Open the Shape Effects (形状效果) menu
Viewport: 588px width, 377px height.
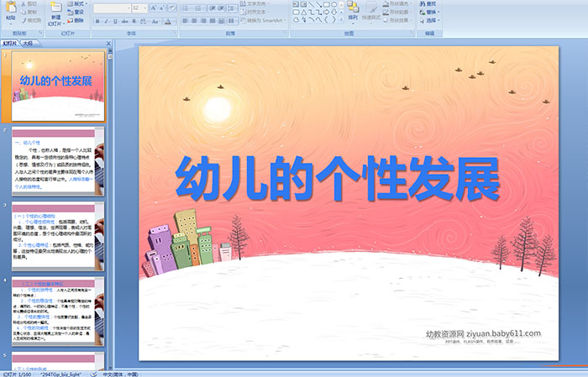tap(398, 20)
